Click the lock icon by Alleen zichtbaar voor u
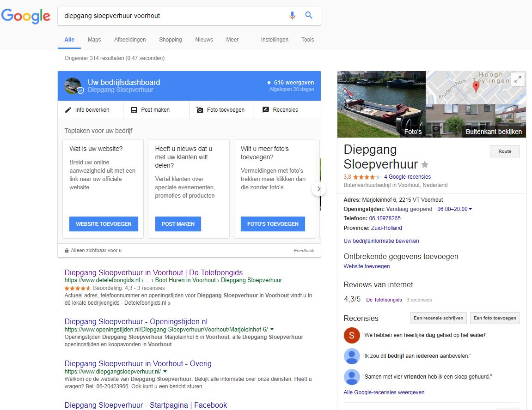Viewport: 532px width, 410px height. [67, 250]
